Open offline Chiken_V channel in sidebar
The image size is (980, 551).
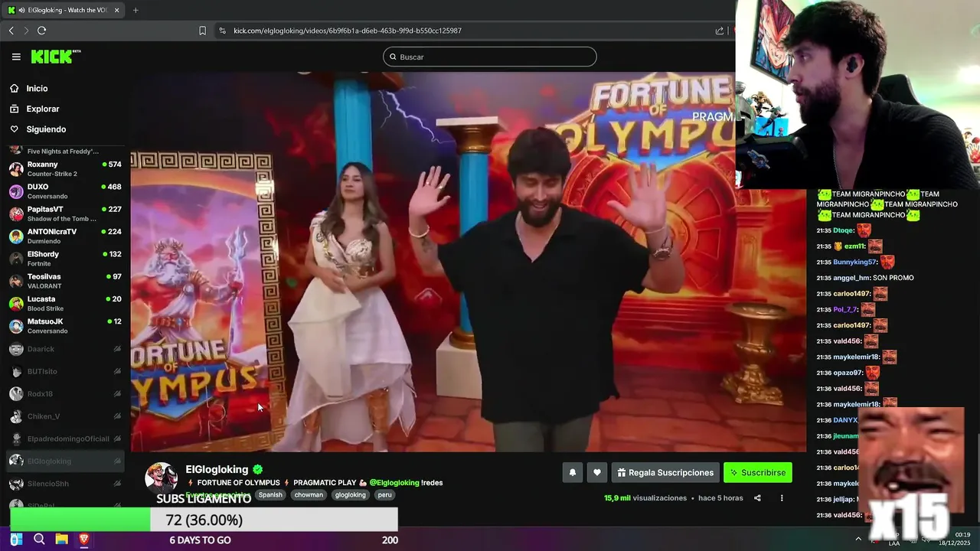click(64, 416)
